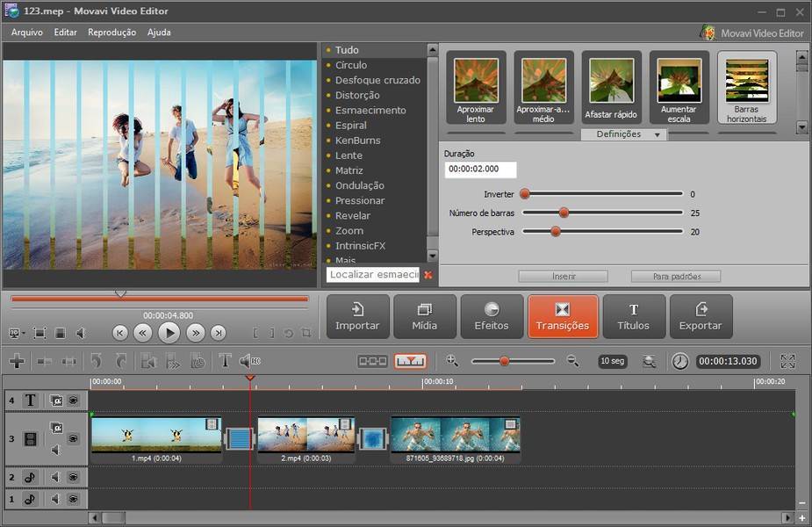Click the film icon on clip 1.mp4
This screenshot has width=812, height=527.
[212, 424]
